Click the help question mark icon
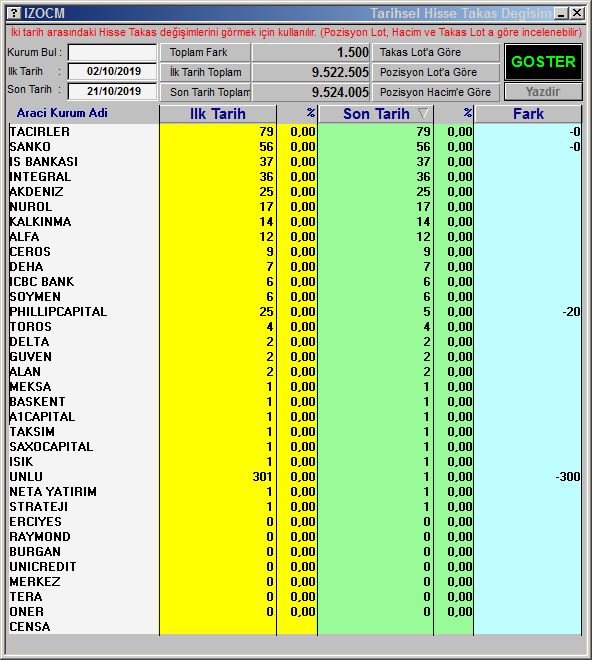This screenshot has height=660, width=592. (x=14, y=13)
